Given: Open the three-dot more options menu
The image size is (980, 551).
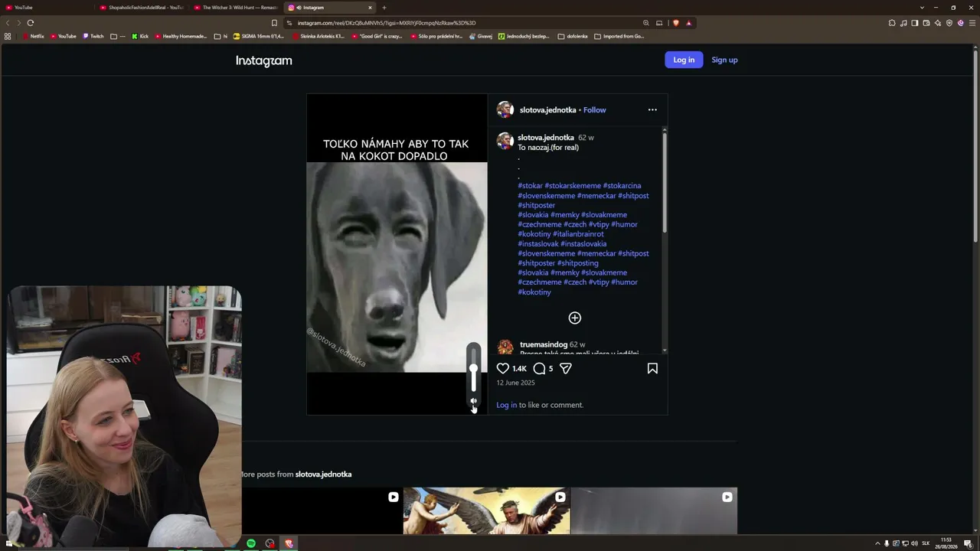Looking at the screenshot, I should [652, 109].
